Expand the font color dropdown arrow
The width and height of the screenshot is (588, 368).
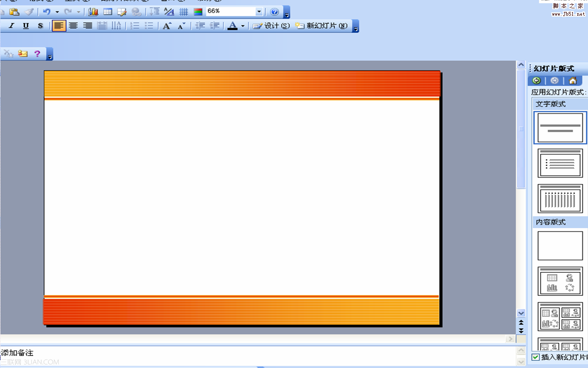click(x=243, y=26)
